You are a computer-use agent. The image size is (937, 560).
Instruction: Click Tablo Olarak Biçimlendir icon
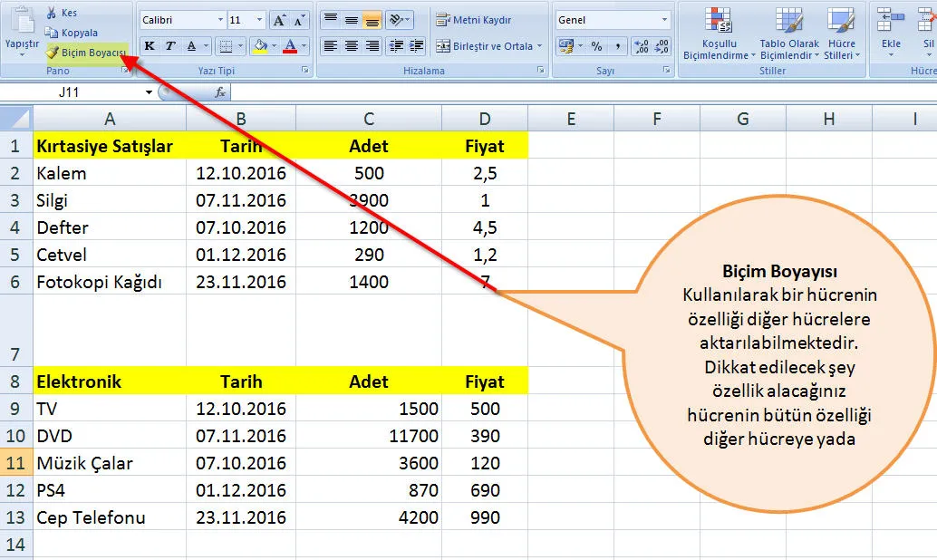pos(788,36)
